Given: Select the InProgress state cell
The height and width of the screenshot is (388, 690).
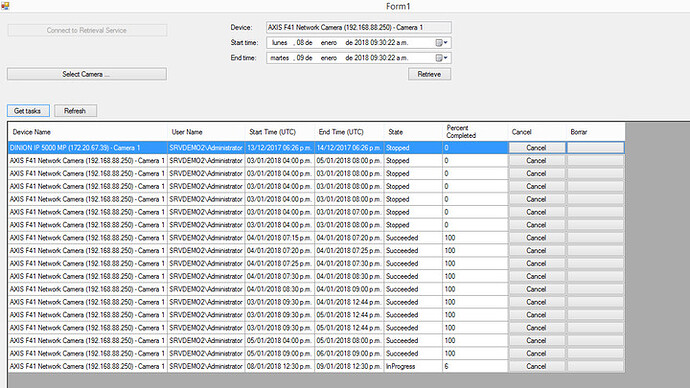Looking at the screenshot, I should (x=413, y=366).
